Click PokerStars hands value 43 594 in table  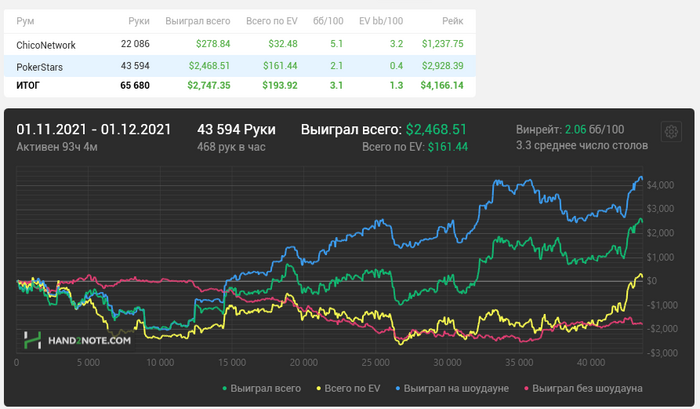point(135,66)
